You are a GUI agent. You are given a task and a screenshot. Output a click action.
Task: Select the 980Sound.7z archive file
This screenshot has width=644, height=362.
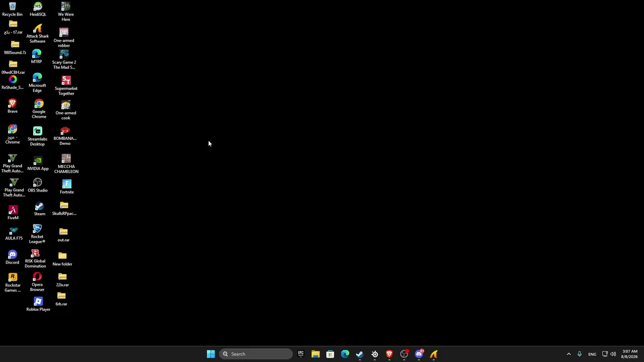coord(15,48)
